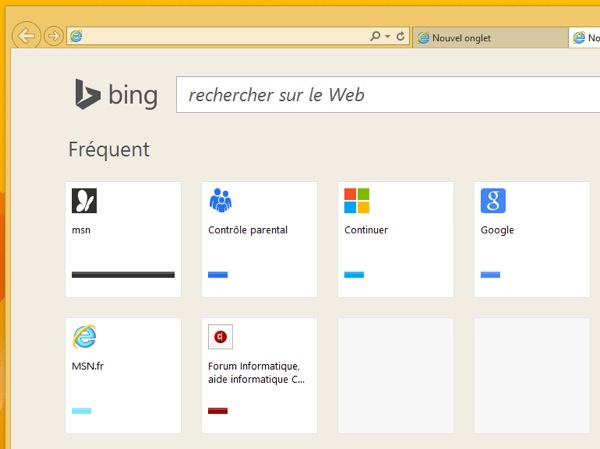
Task: Refresh the page with reload icon
Action: [400, 36]
